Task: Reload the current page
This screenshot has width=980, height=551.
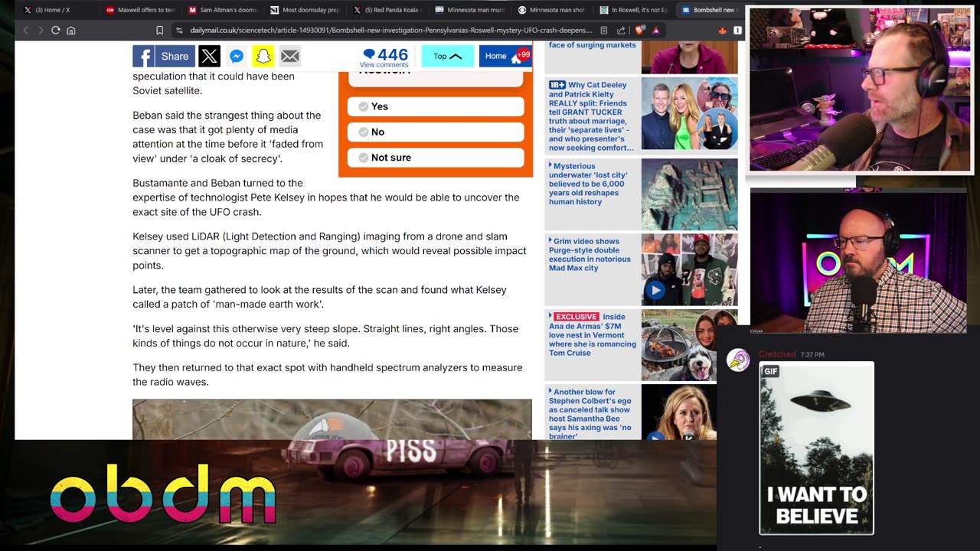Action: click(x=55, y=30)
